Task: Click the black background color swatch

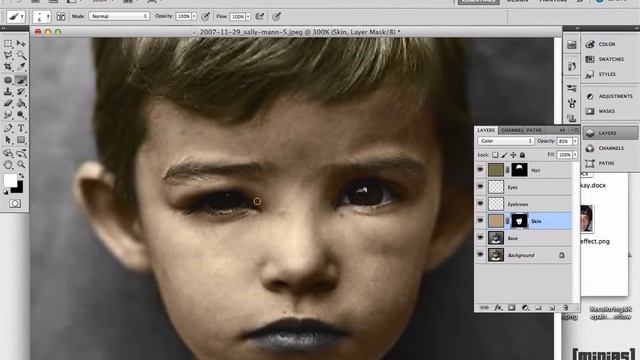Action: click(x=19, y=189)
